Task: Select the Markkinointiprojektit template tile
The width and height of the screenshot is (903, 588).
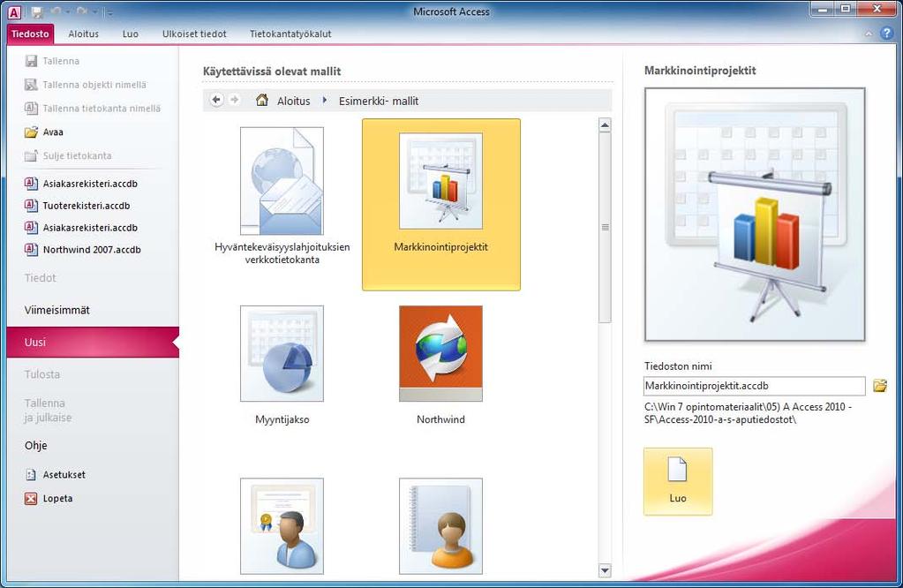Action: tap(441, 205)
